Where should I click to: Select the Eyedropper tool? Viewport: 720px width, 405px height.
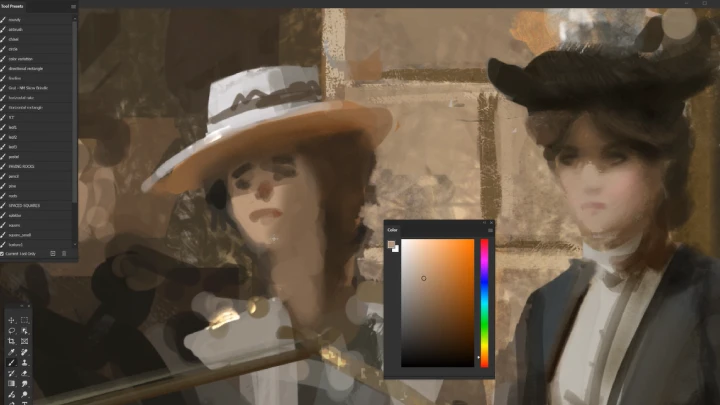coord(11,352)
